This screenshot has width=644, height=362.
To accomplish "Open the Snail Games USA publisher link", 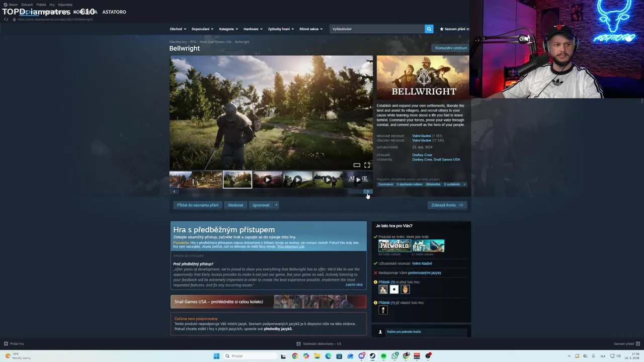I will 447,159.
